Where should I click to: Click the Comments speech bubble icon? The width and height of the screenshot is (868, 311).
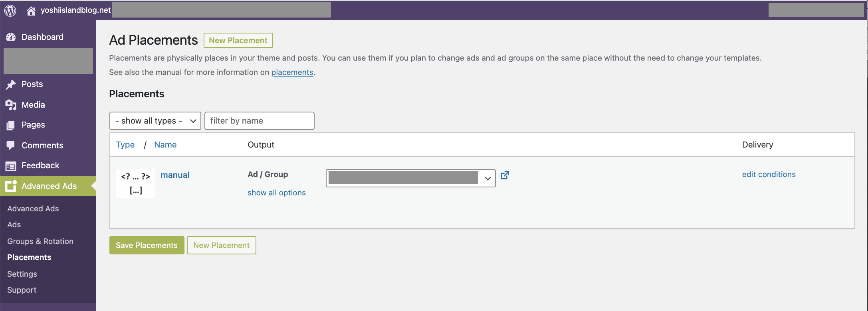click(x=11, y=146)
